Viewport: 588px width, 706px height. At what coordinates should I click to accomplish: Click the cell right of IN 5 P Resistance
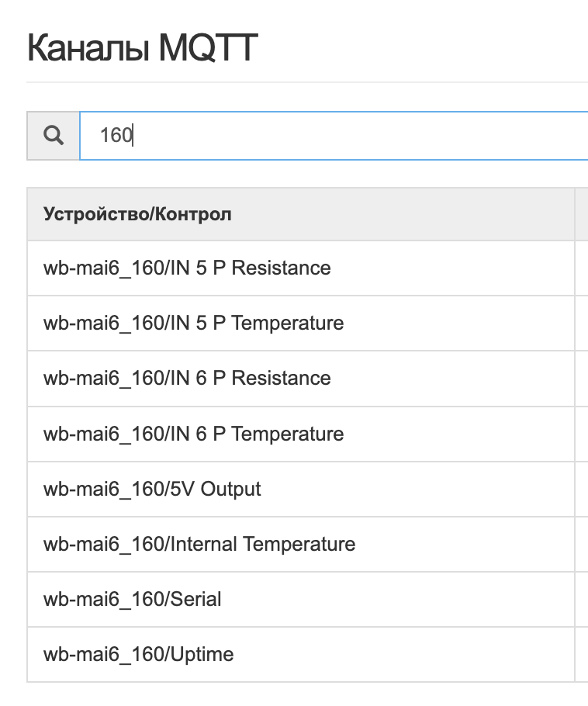pyautogui.click(x=581, y=268)
